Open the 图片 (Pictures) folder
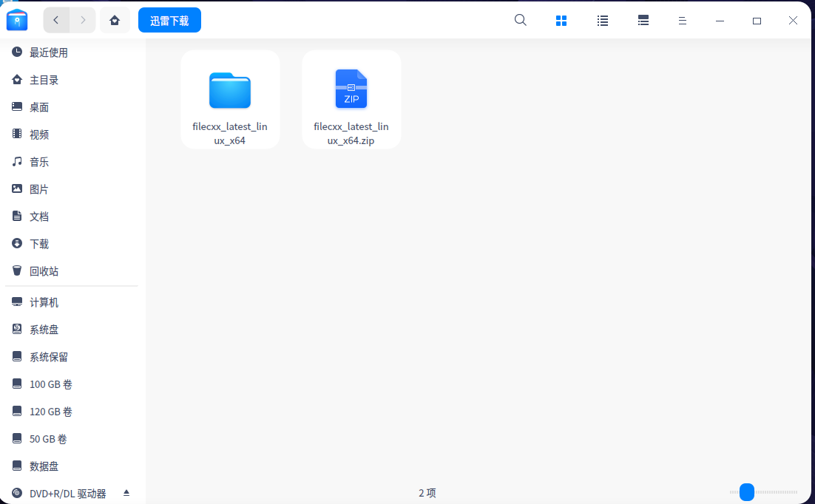This screenshot has height=504, width=815. click(x=38, y=188)
